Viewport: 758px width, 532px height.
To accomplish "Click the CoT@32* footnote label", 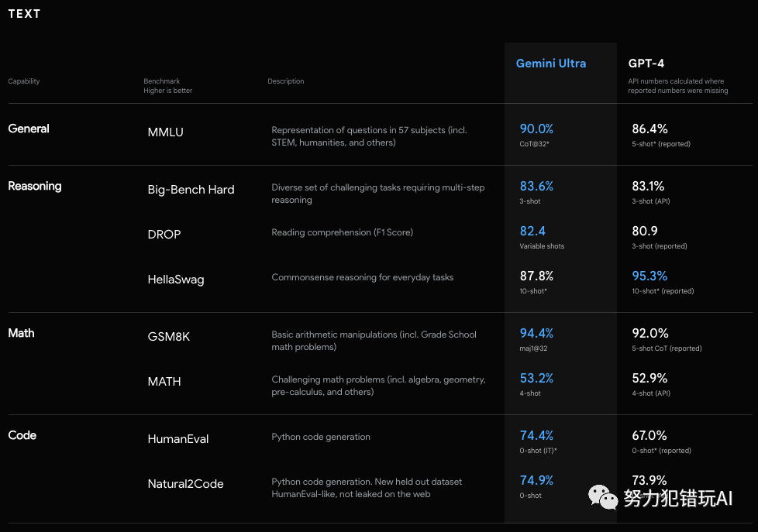I will pos(534,144).
